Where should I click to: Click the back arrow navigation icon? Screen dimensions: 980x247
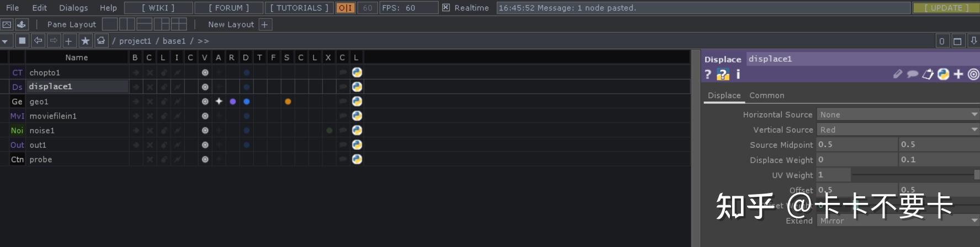pos(38,41)
